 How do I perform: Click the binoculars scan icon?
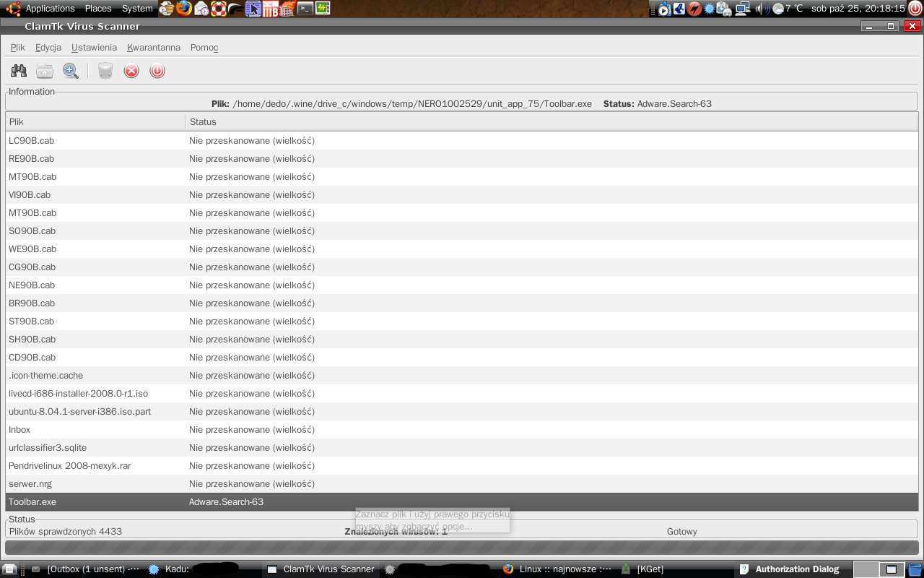coord(19,71)
